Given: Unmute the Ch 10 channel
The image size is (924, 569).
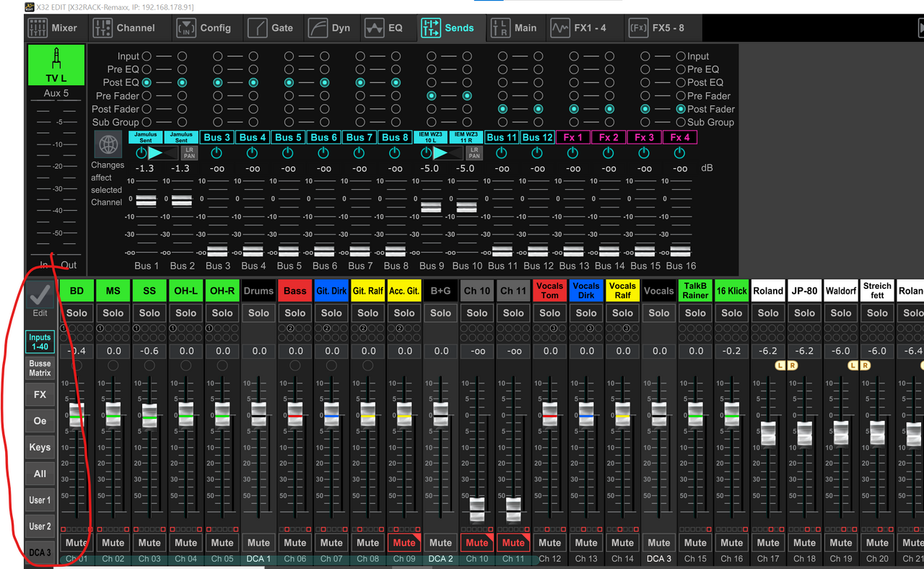Looking at the screenshot, I should click(477, 543).
